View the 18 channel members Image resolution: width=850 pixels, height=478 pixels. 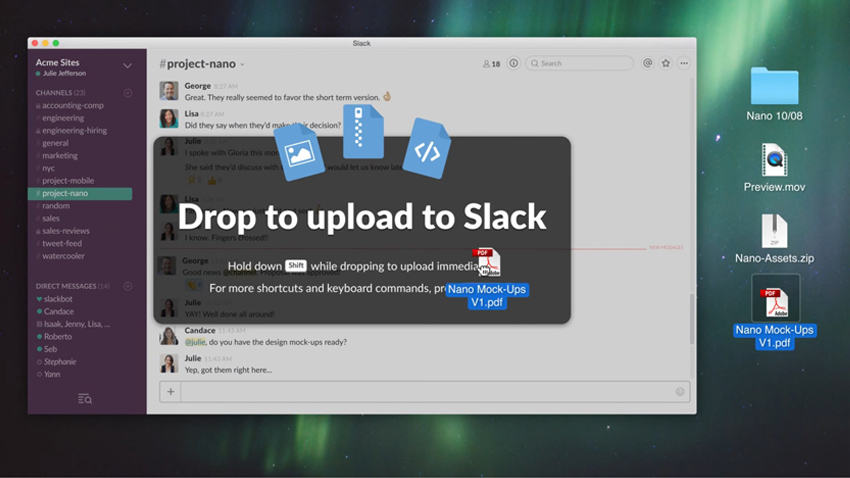(x=491, y=64)
